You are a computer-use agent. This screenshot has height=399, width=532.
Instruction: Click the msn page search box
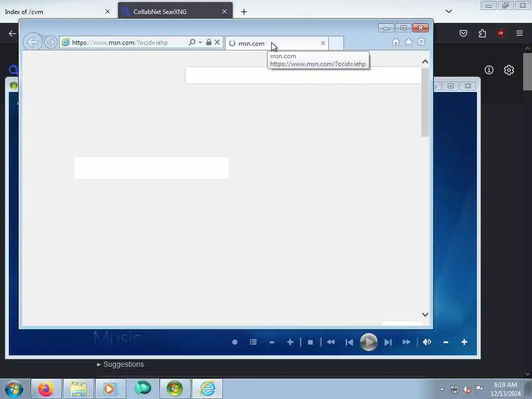click(x=303, y=75)
